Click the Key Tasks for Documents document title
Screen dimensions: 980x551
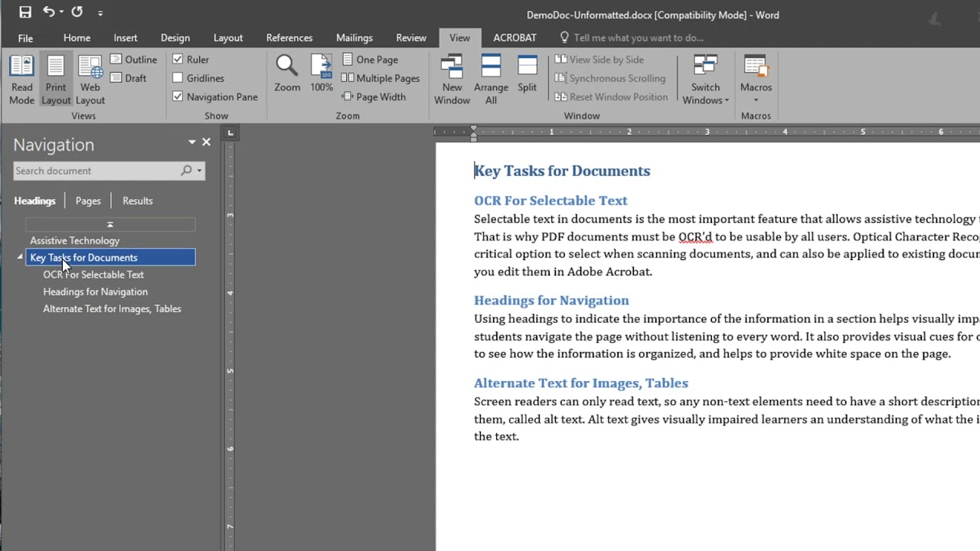pos(562,171)
